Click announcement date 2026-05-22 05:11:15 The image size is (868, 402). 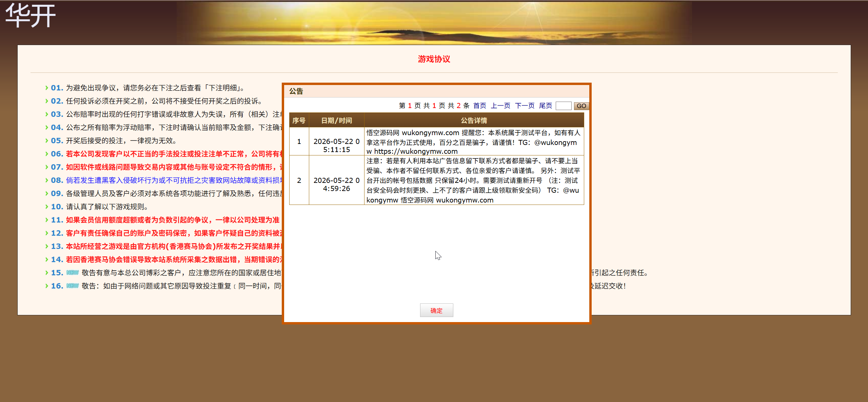pos(336,145)
